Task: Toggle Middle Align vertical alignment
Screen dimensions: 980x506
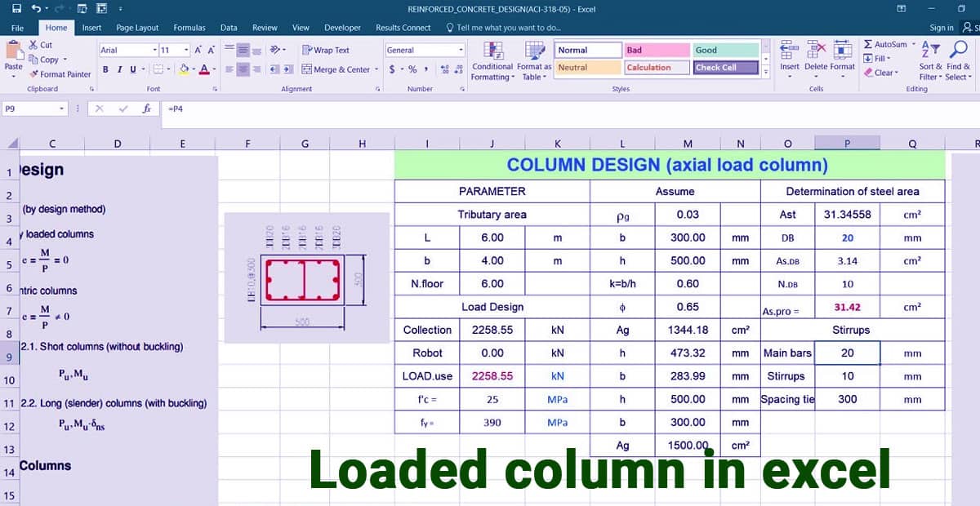Action: 244,50
